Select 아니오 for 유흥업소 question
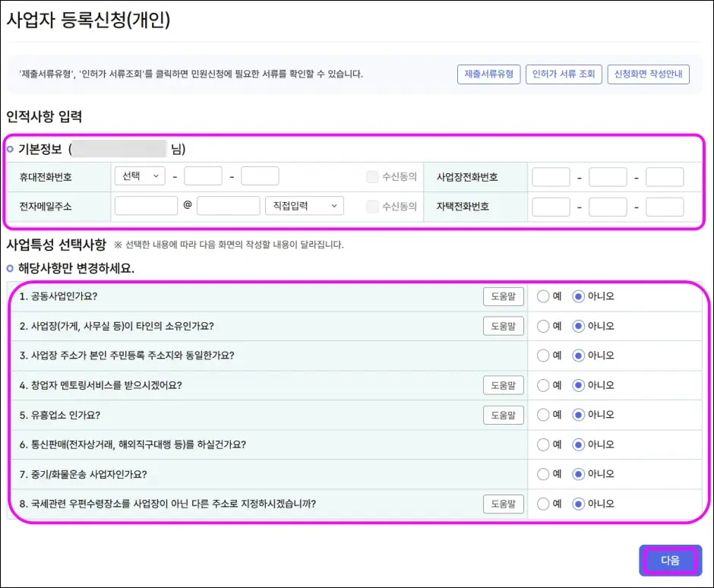Image resolution: width=714 pixels, height=588 pixels. pos(578,415)
